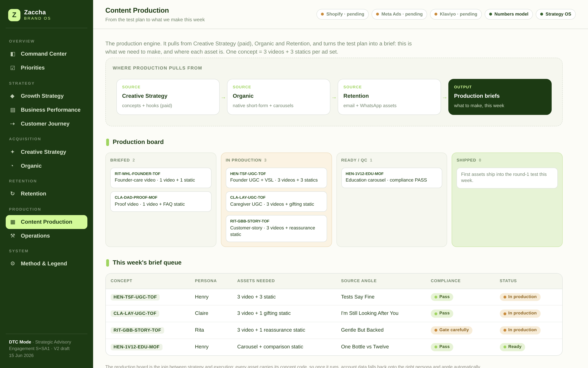Click I'm Still Looking After You cell

[370, 313]
